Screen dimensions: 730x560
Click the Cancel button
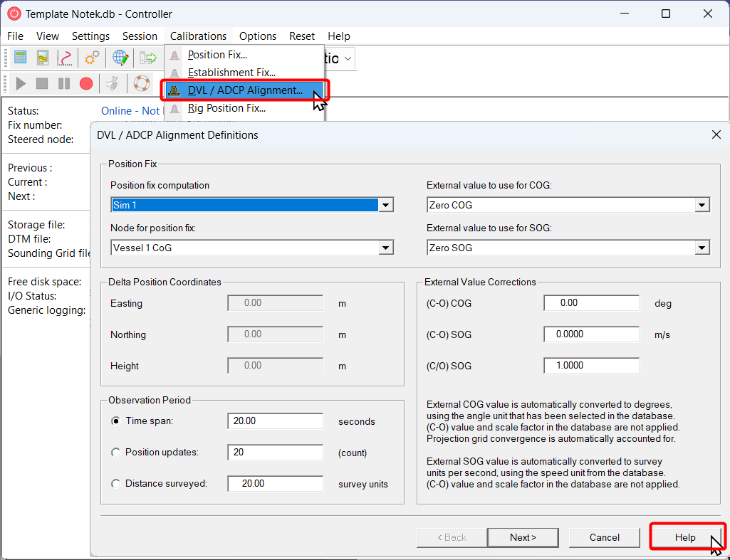point(604,537)
